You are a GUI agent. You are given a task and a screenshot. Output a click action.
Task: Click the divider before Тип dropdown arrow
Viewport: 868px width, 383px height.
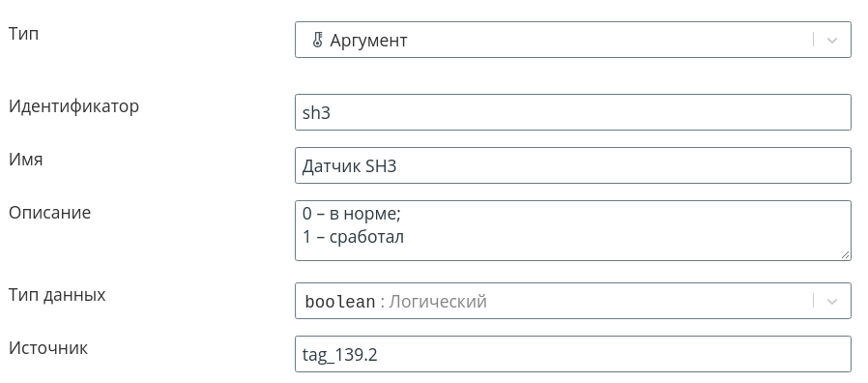[813, 40]
